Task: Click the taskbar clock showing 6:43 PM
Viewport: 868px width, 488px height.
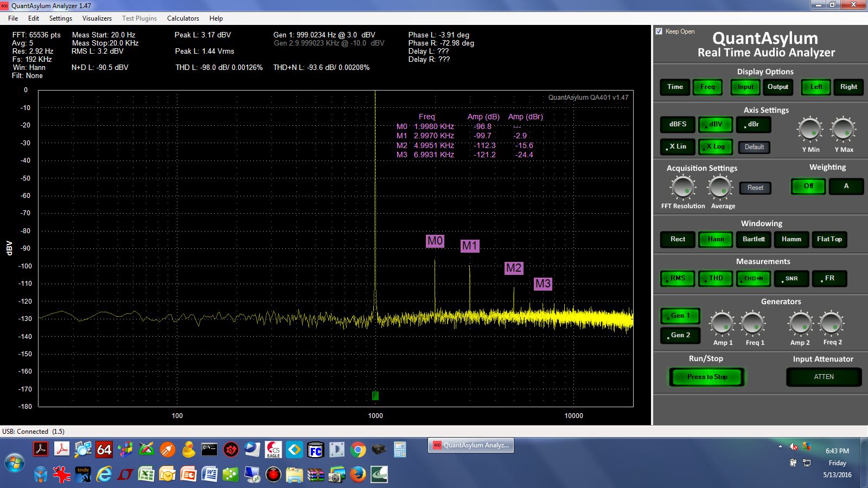Action: 837,451
